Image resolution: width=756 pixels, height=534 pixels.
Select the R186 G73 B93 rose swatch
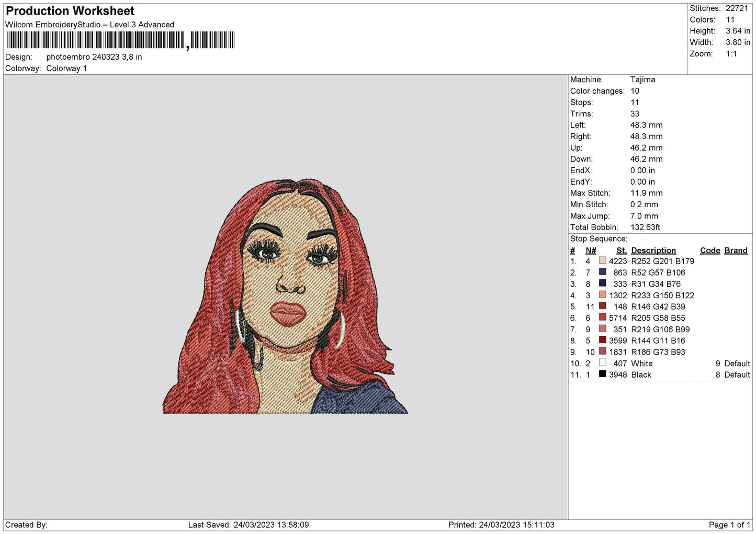click(603, 351)
